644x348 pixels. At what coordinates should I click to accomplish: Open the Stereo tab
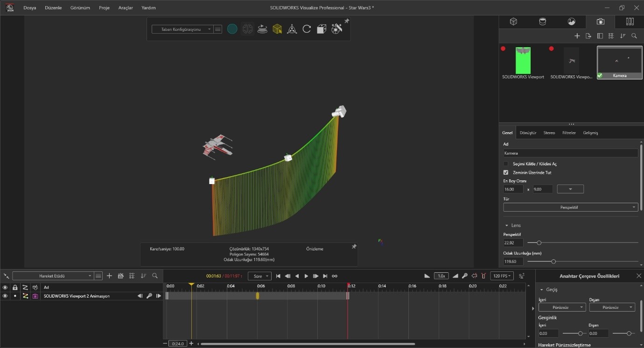pyautogui.click(x=549, y=133)
